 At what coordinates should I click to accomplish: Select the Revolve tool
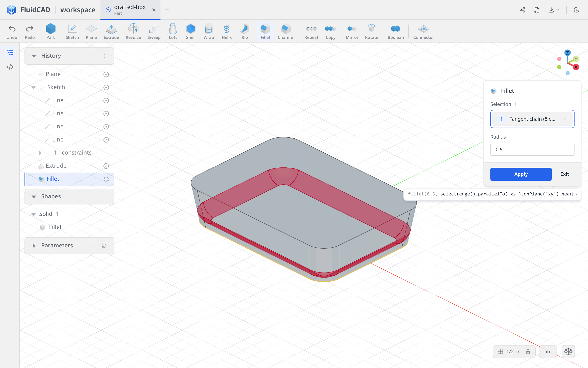pyautogui.click(x=133, y=31)
